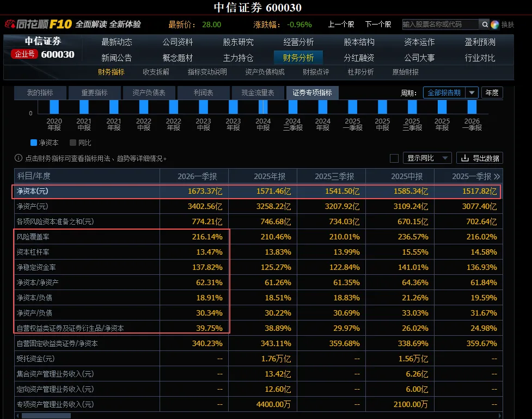Click the left arrow of horizontal scrollbar
This screenshot has height=419, width=532.
tap(17, 416)
